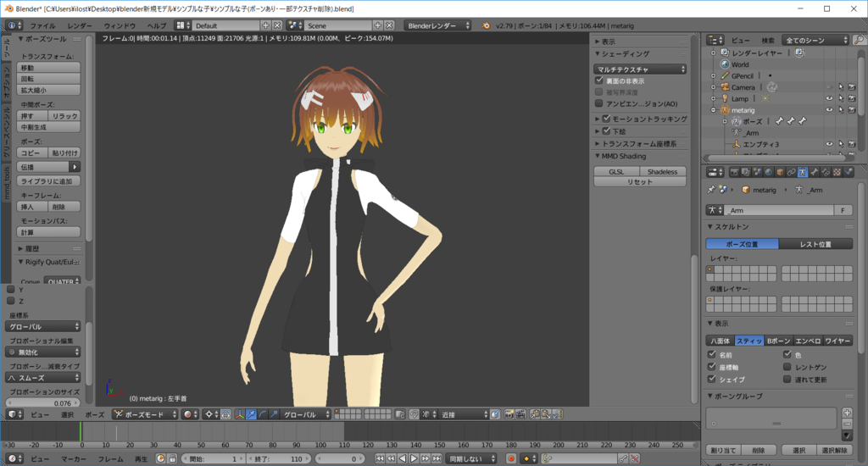
Task: Toggle the 名前 display checkbox
Action: pyautogui.click(x=712, y=354)
